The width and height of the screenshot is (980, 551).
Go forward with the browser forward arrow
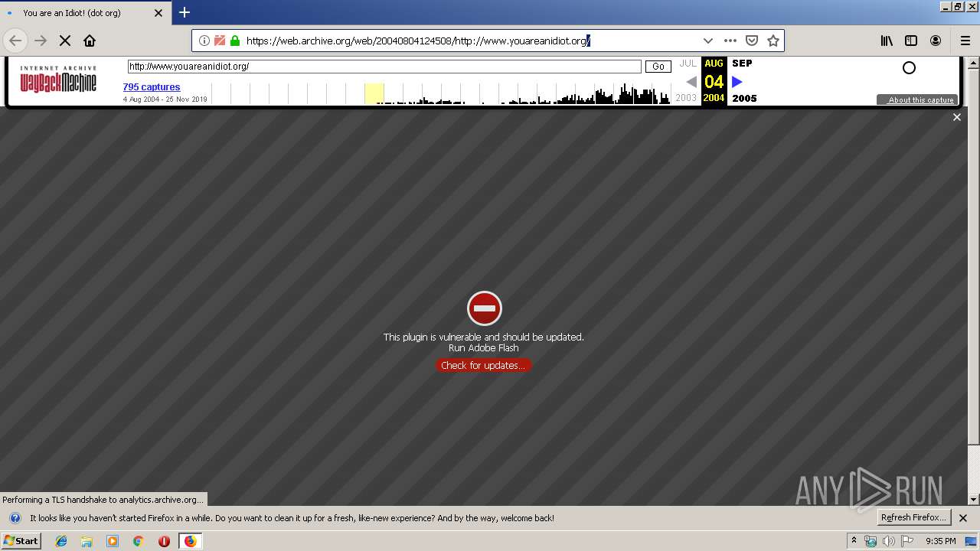tap(41, 41)
